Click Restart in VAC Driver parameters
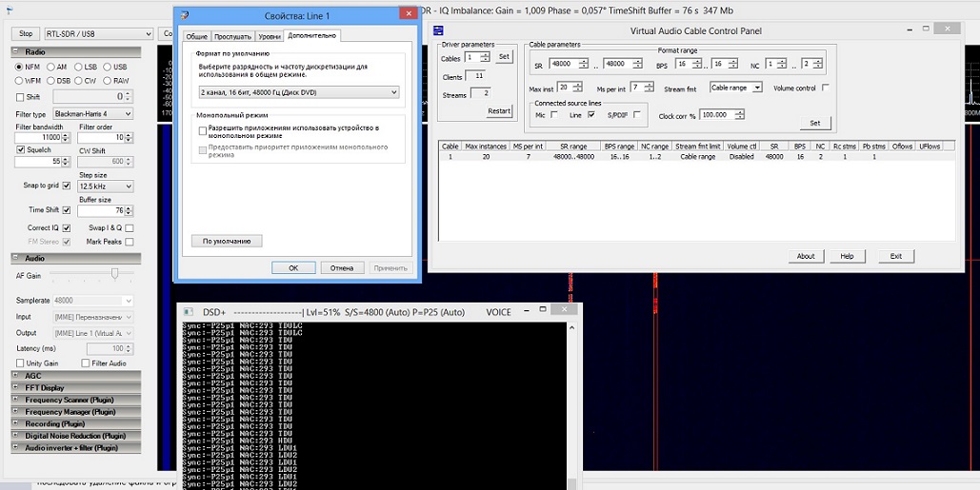980x490 pixels. (x=499, y=111)
